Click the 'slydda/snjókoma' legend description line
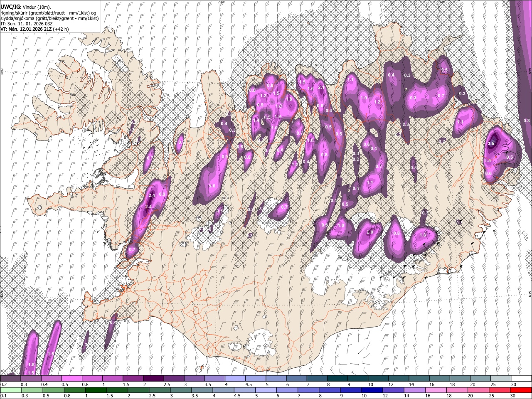The height and width of the screenshot is (399, 532). tap(49, 18)
